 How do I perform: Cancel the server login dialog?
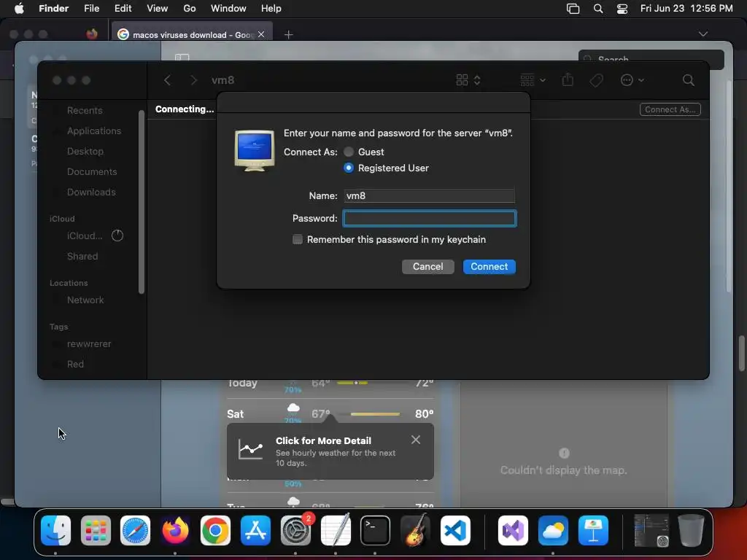(427, 267)
